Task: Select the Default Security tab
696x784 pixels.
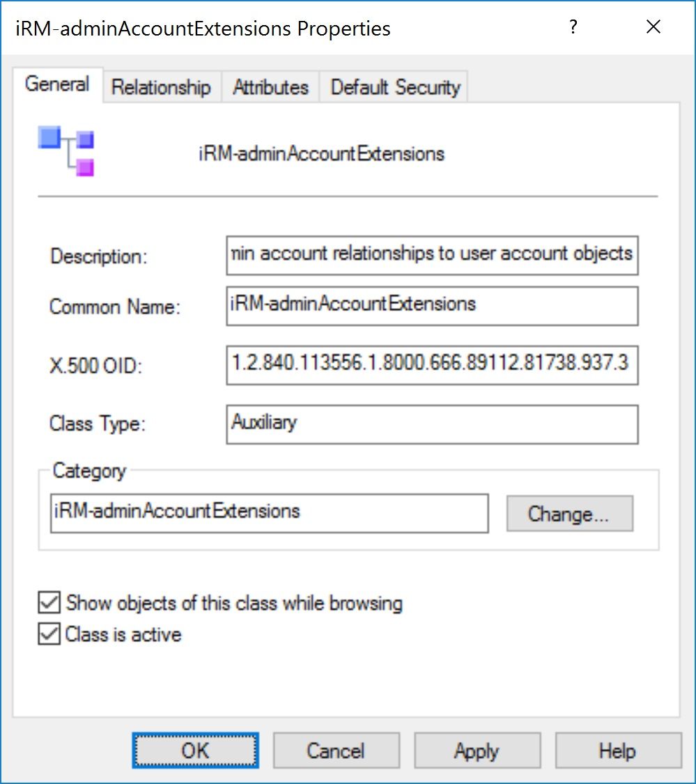Action: [x=394, y=87]
